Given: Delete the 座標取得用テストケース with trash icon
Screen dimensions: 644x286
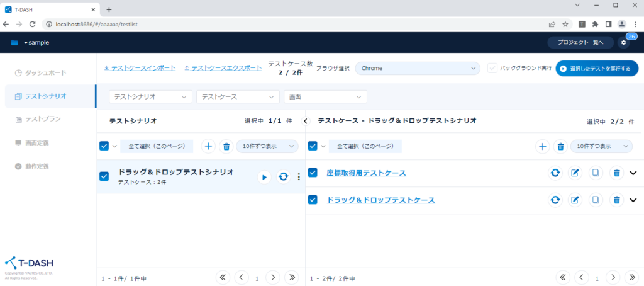Looking at the screenshot, I should pos(617,173).
